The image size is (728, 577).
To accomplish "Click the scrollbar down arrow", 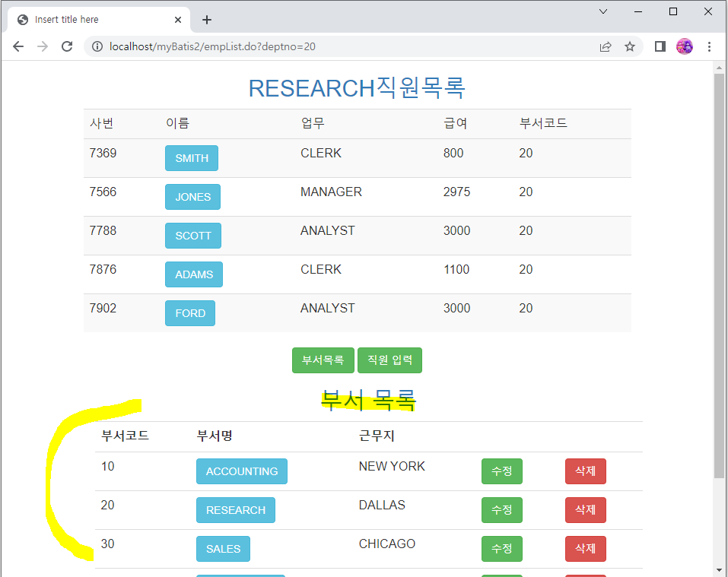I will (719, 570).
